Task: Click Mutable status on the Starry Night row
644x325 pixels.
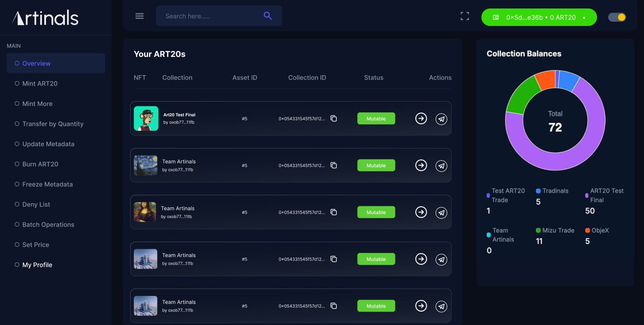Action: pos(376,165)
